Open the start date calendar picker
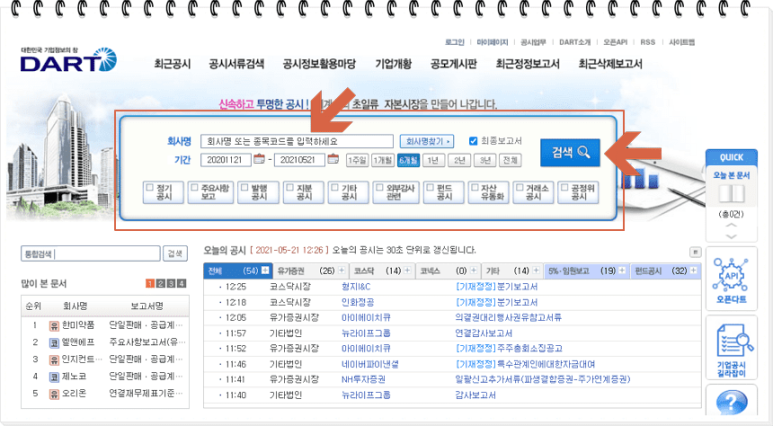This screenshot has width=773, height=426. click(259, 159)
